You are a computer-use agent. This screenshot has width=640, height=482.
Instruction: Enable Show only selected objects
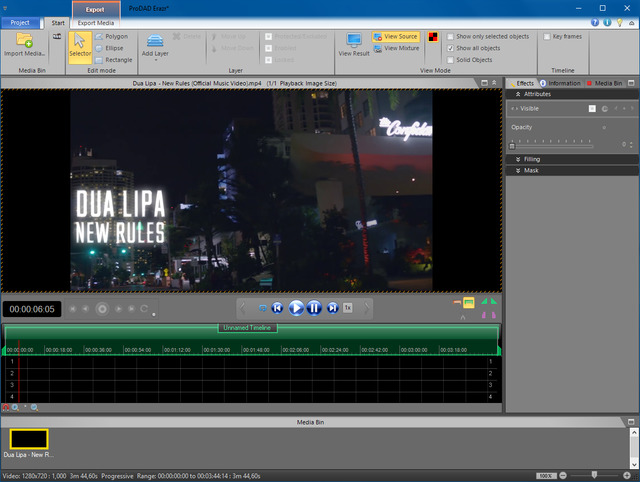tap(450, 36)
